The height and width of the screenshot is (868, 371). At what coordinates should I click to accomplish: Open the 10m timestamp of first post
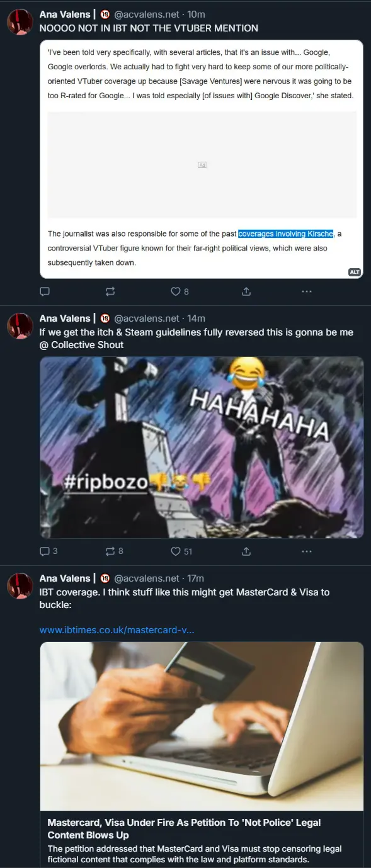pyautogui.click(x=197, y=14)
